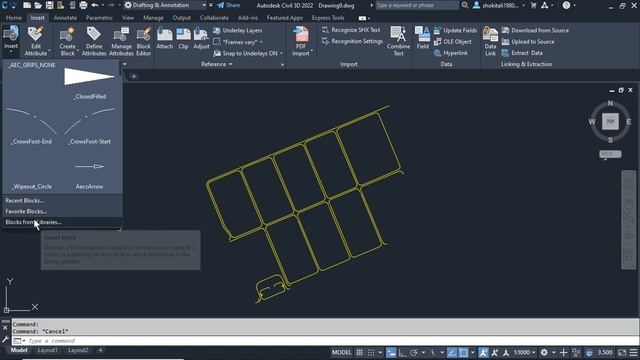Toggle the Frames vary checkbox icon

click(x=217, y=42)
